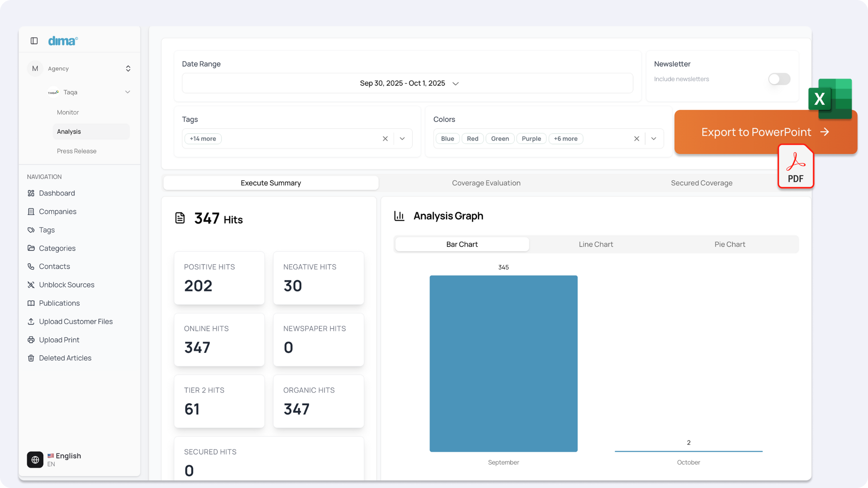Open Press Release page
The image size is (868, 488).
(77, 151)
